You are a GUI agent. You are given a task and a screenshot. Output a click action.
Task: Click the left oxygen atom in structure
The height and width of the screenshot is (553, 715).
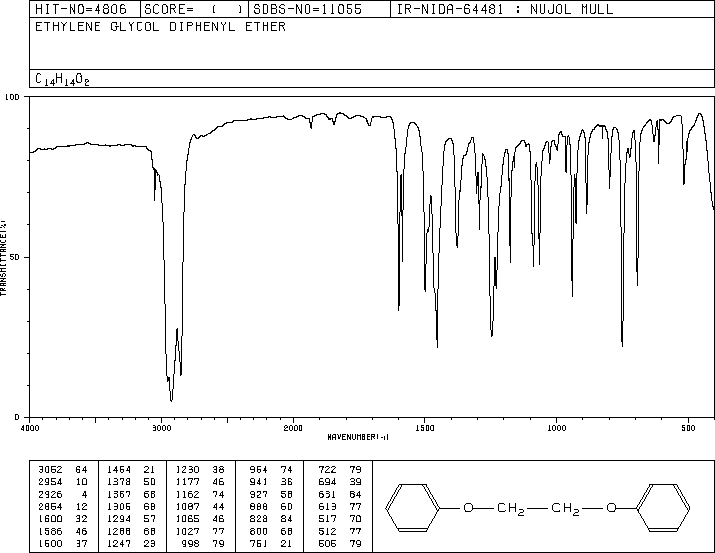click(x=468, y=508)
